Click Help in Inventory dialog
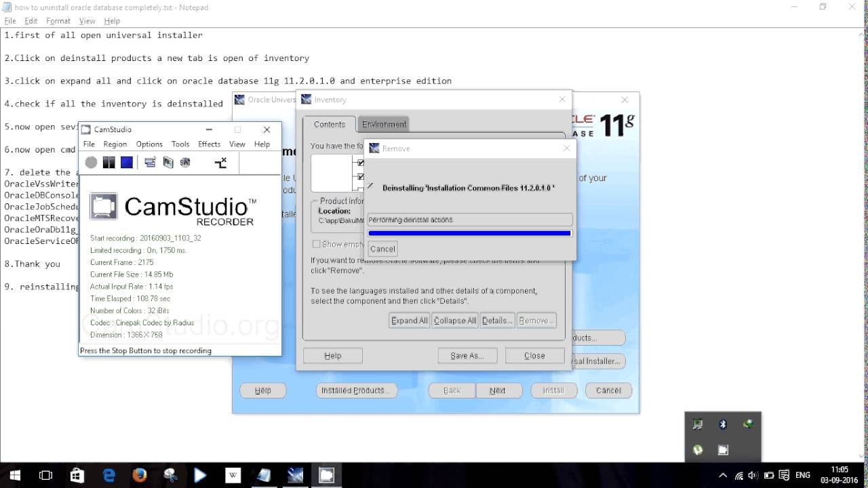 click(x=333, y=356)
